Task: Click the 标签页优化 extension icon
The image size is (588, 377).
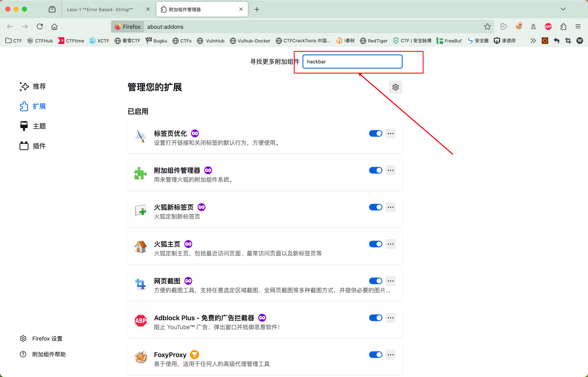Action: pos(140,137)
